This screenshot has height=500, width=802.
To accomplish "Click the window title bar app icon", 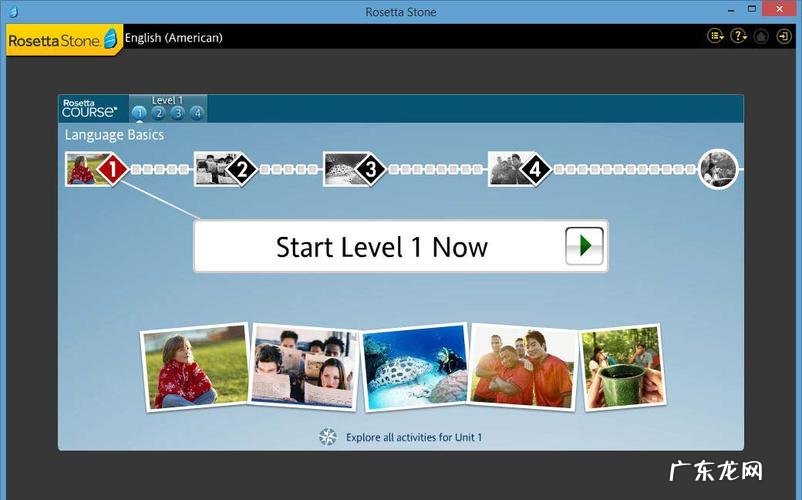I will click(x=13, y=11).
